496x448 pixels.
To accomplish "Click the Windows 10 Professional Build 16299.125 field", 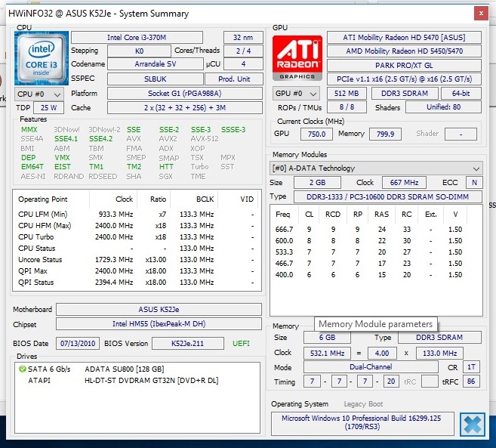I will [x=362, y=422].
